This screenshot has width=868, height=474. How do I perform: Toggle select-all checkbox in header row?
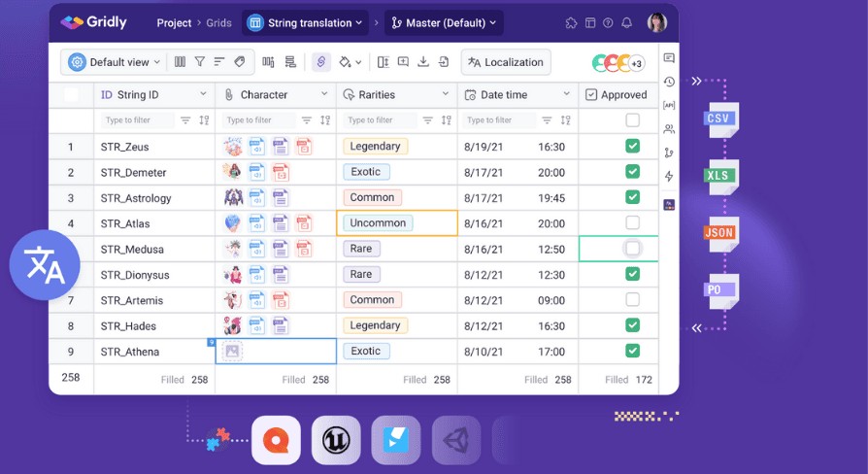(72, 94)
